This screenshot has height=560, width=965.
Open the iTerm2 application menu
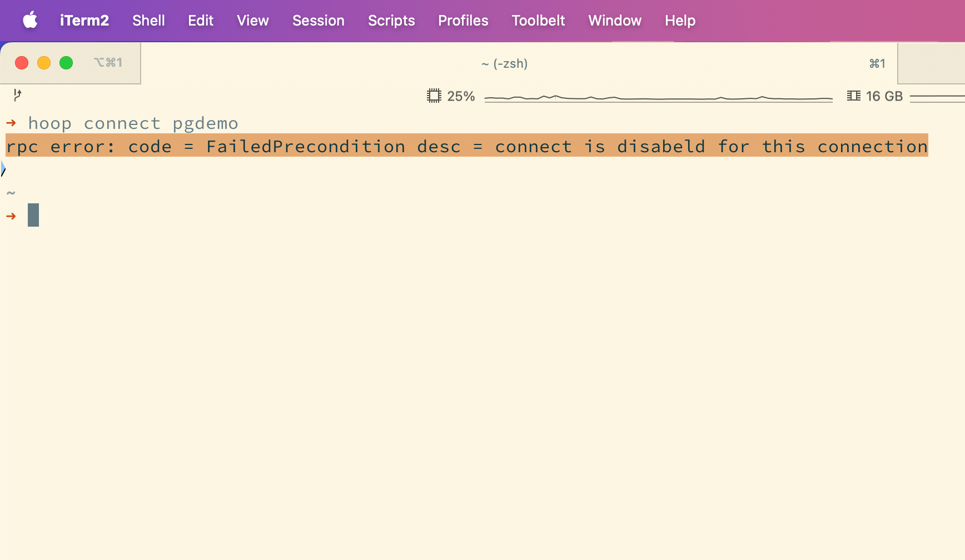[x=84, y=21]
